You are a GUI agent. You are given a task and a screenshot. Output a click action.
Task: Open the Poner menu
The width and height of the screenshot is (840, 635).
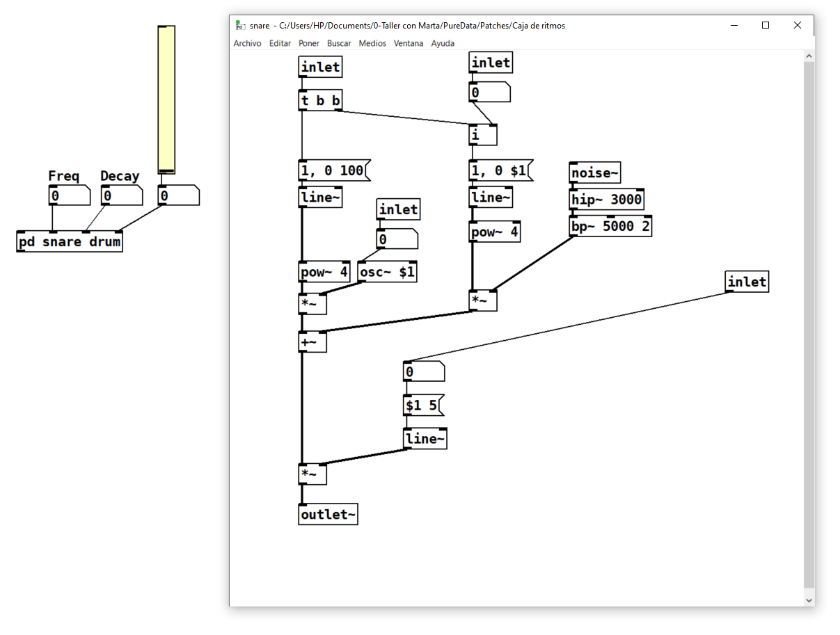tap(309, 43)
